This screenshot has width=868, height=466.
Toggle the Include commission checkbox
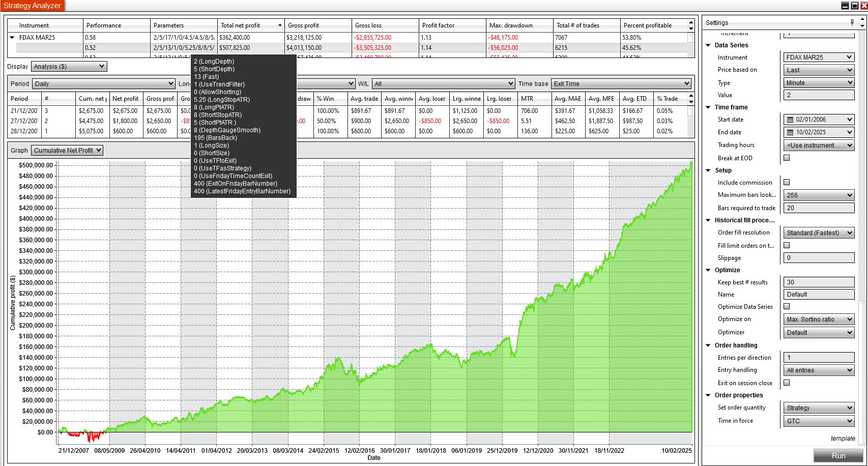point(787,182)
